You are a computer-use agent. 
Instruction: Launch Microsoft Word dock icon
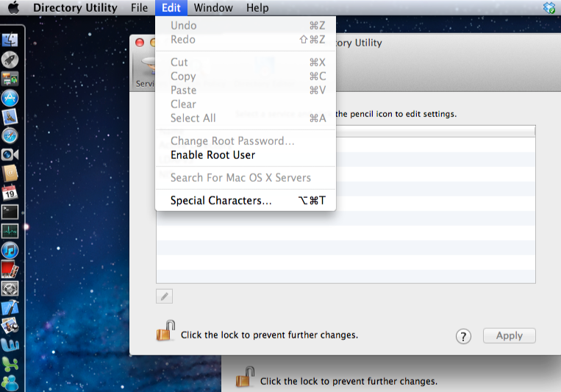10,345
